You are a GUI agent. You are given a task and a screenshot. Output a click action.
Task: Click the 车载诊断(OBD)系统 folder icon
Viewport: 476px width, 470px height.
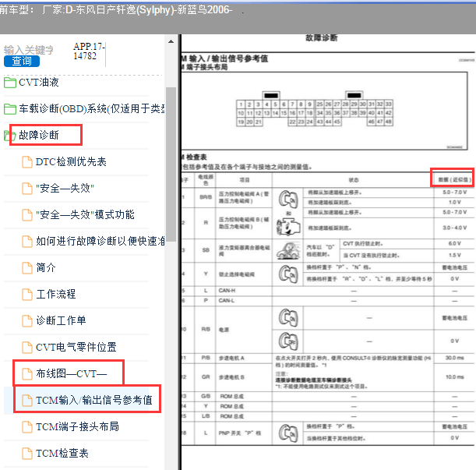coord(10,109)
